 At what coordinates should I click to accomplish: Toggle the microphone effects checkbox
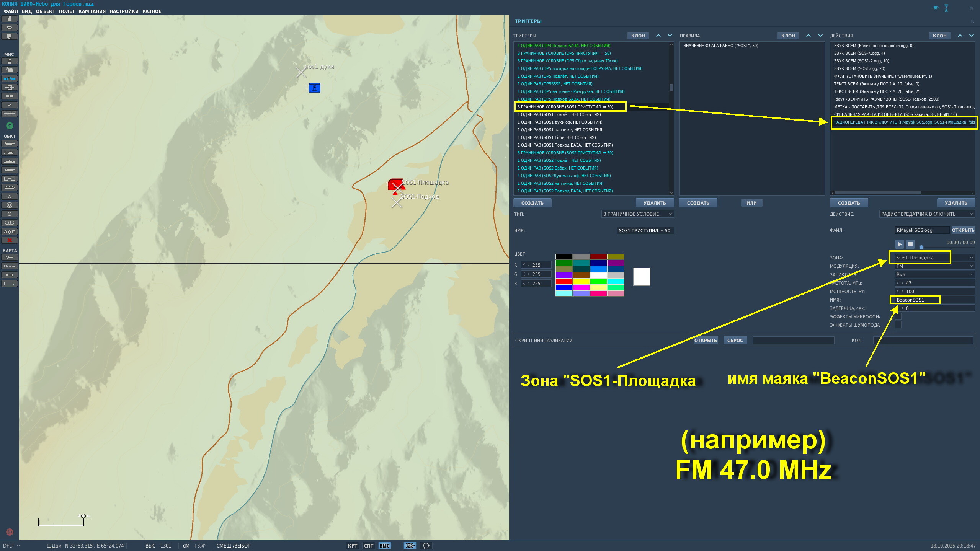[898, 316]
